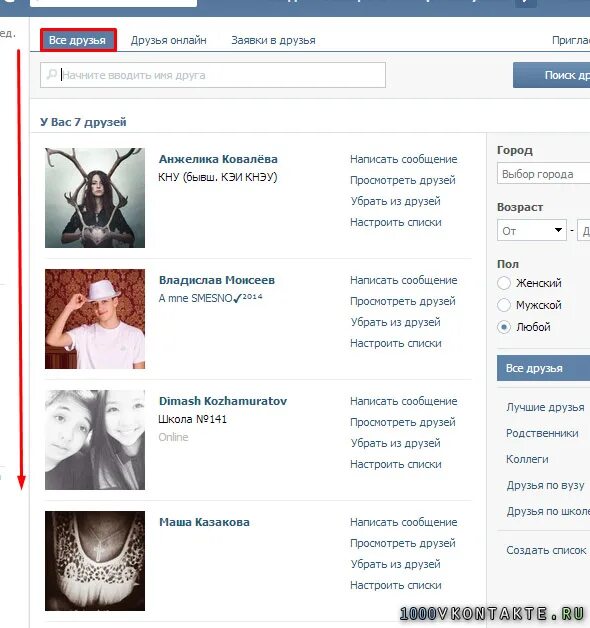
Task: Switch to 'Друзья онлайн' tab
Action: [x=168, y=40]
